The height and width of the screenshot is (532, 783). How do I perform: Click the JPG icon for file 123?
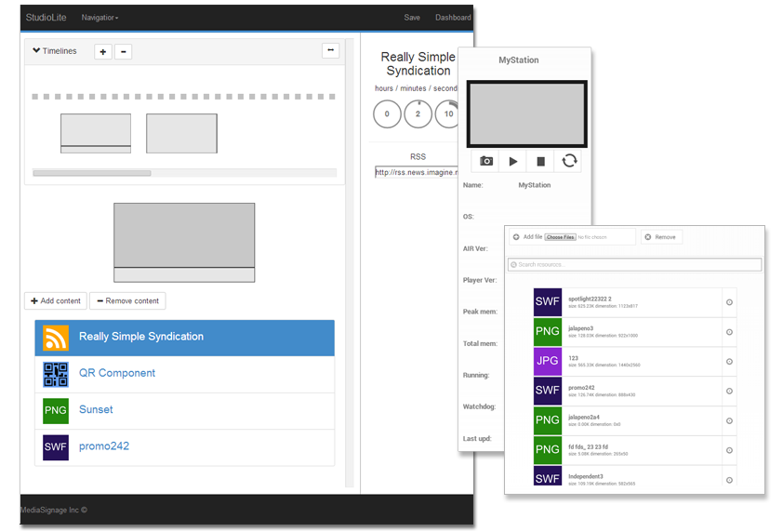tap(548, 361)
